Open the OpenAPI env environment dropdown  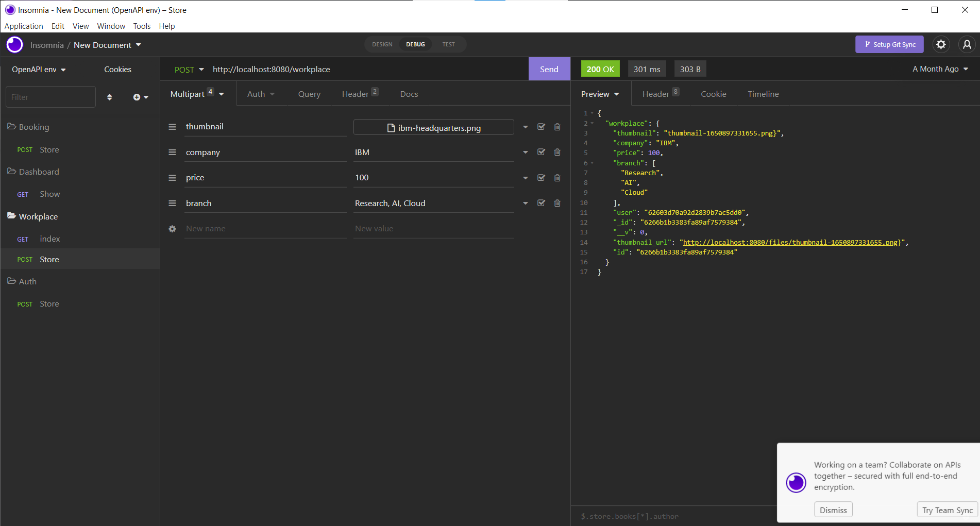(x=39, y=70)
